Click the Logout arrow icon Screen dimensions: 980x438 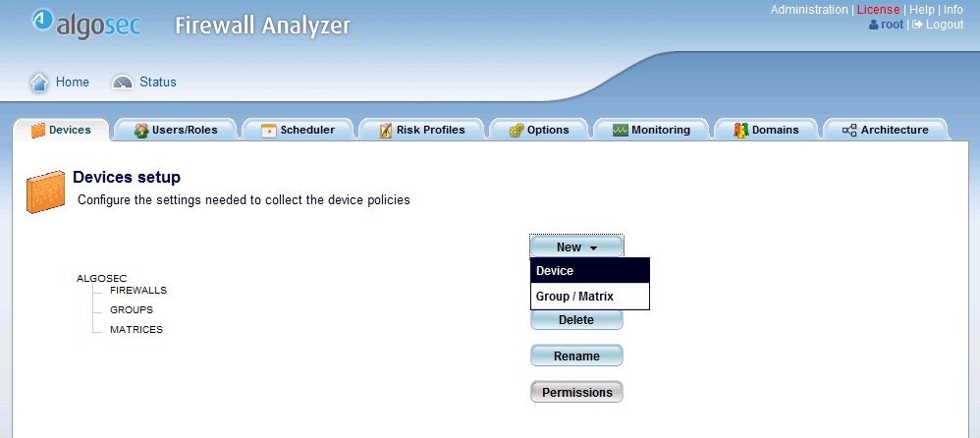tap(917, 25)
